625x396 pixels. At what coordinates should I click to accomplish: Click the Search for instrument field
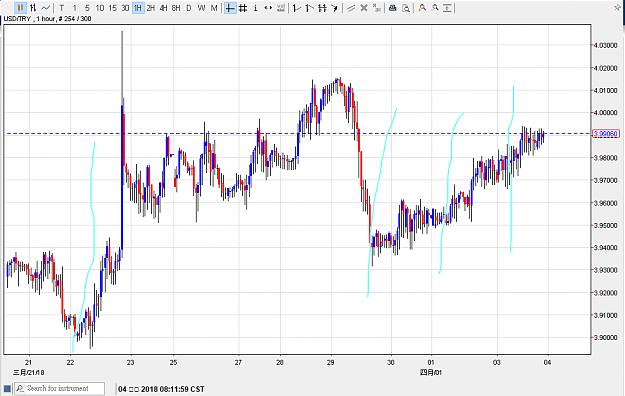(60, 388)
